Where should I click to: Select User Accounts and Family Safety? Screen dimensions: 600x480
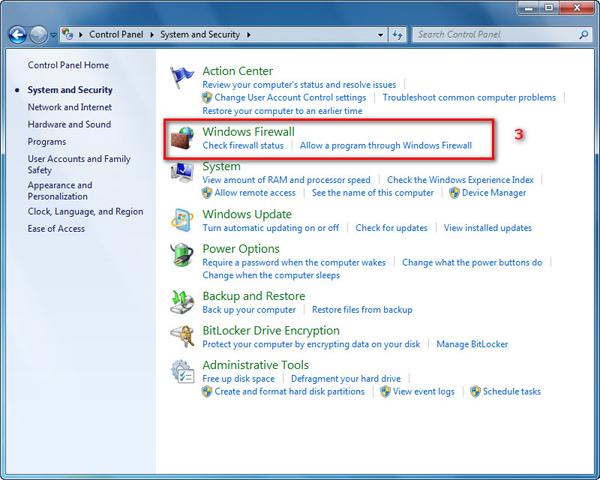pyautogui.click(x=79, y=164)
